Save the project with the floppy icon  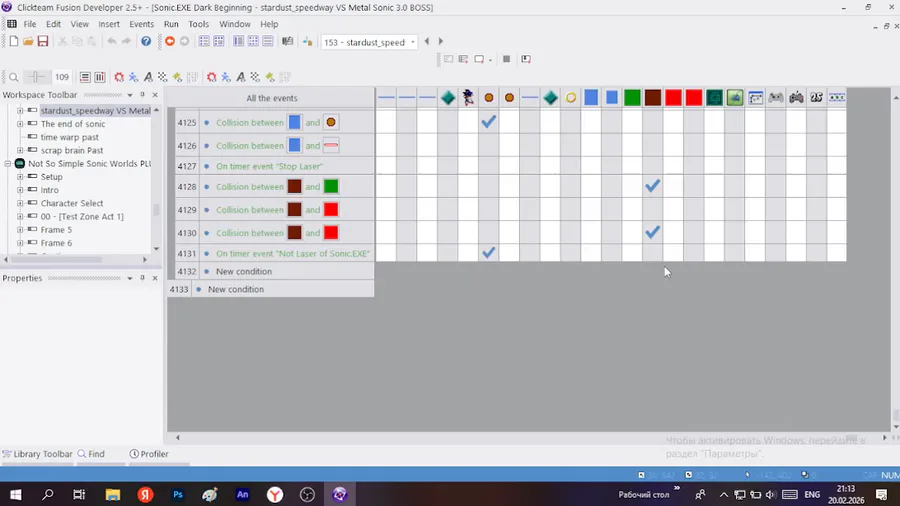point(43,41)
